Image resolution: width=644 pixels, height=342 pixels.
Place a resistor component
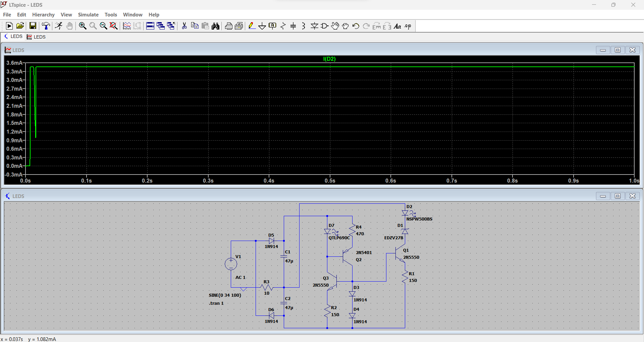point(283,26)
